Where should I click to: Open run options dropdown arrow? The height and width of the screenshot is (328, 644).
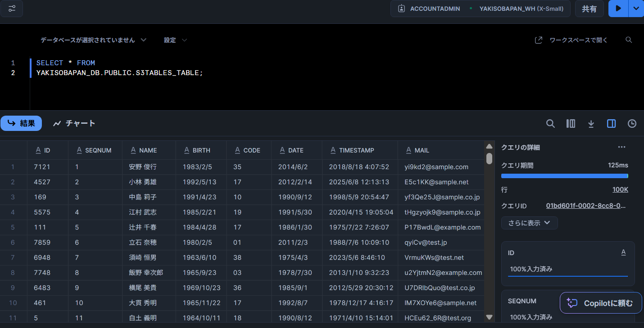tap(636, 9)
